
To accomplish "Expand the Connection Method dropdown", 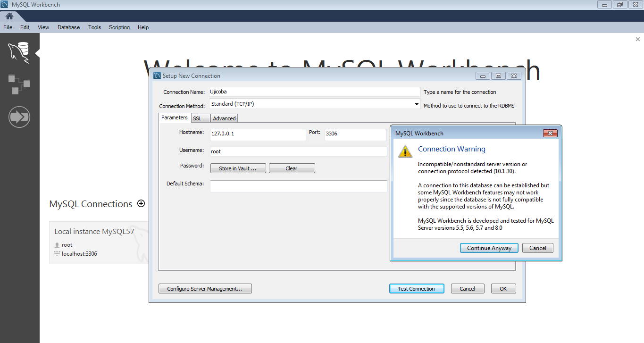I will [417, 104].
